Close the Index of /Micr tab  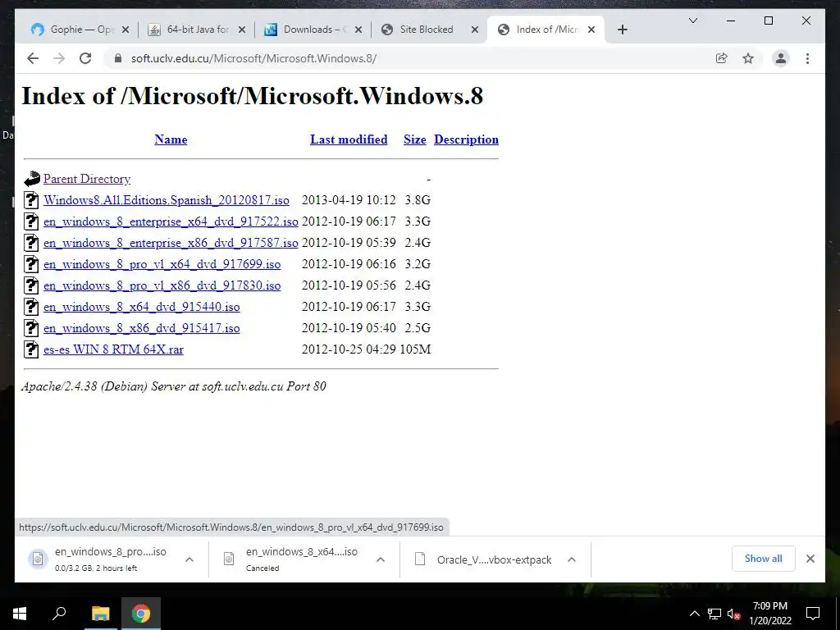click(591, 30)
